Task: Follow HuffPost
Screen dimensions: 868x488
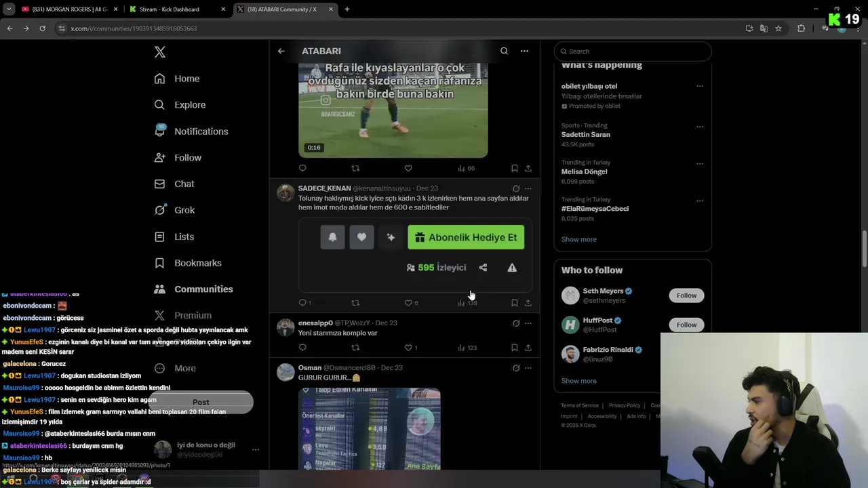Action: click(x=686, y=325)
